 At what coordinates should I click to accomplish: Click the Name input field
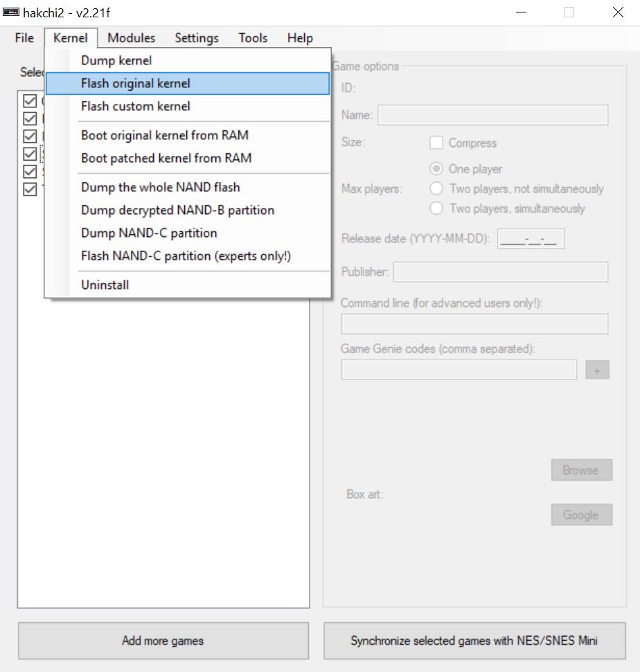(492, 115)
